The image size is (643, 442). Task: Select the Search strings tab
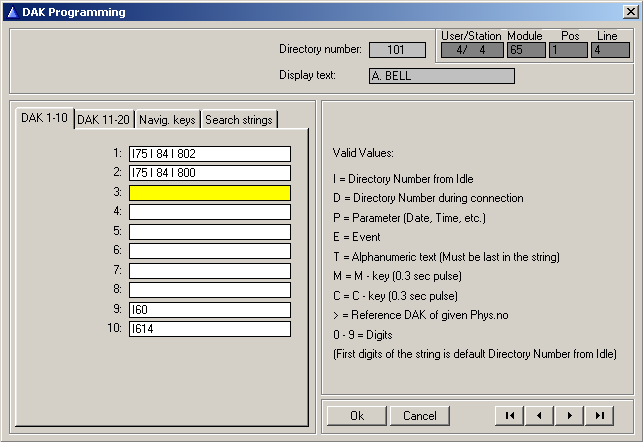coord(238,120)
